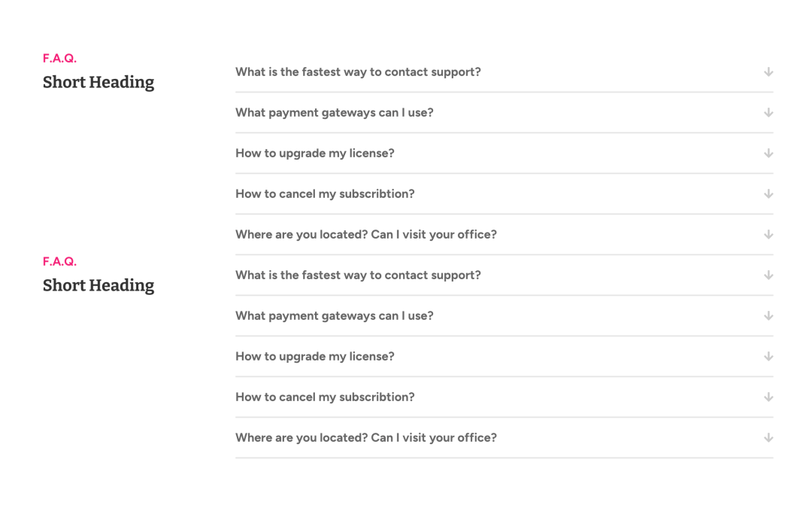This screenshot has width=812, height=508.
Task: Expand second 'What payment gateways can I use?' question
Action: pyautogui.click(x=504, y=315)
